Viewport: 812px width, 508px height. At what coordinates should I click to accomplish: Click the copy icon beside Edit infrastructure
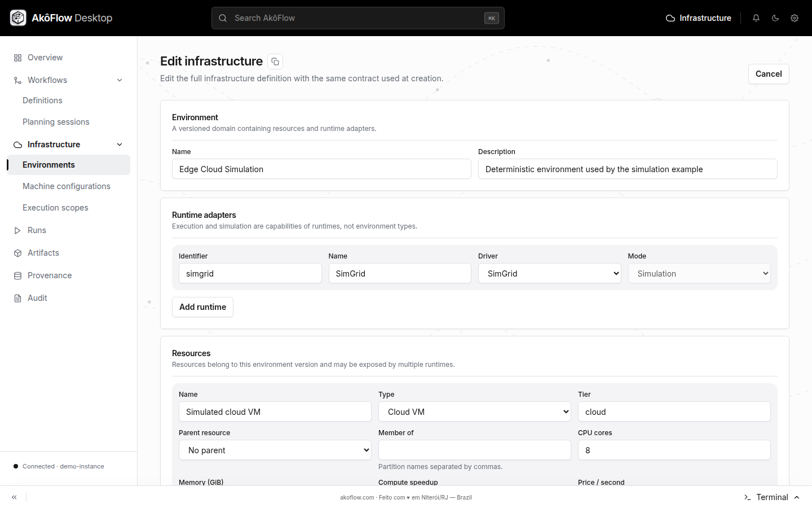pyautogui.click(x=275, y=62)
